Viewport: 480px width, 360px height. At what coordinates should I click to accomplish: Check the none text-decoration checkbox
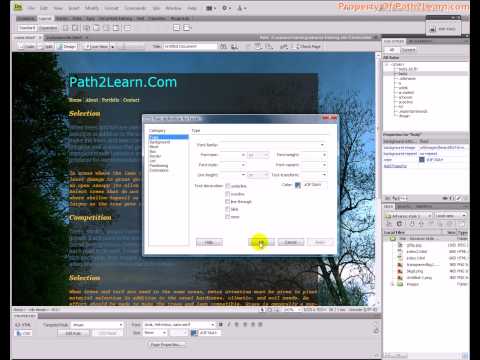click(x=228, y=217)
